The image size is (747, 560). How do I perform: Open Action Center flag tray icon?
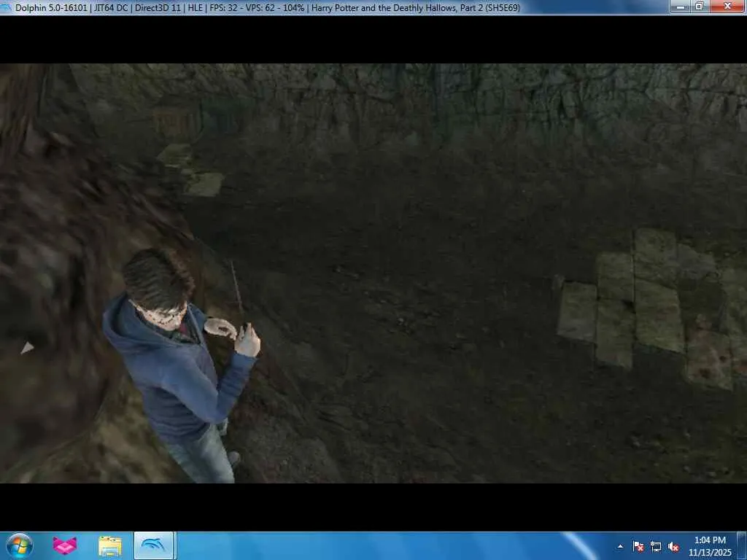pyautogui.click(x=638, y=546)
